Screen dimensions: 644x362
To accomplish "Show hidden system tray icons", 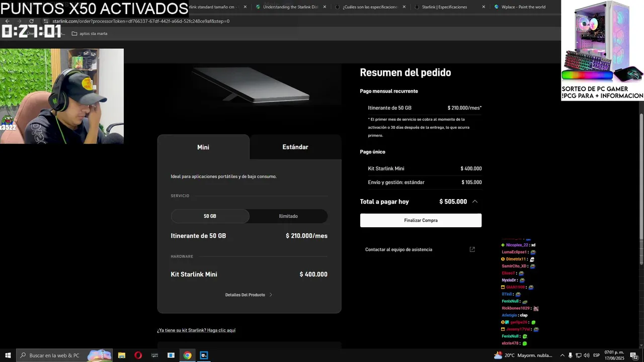I will 562,355.
